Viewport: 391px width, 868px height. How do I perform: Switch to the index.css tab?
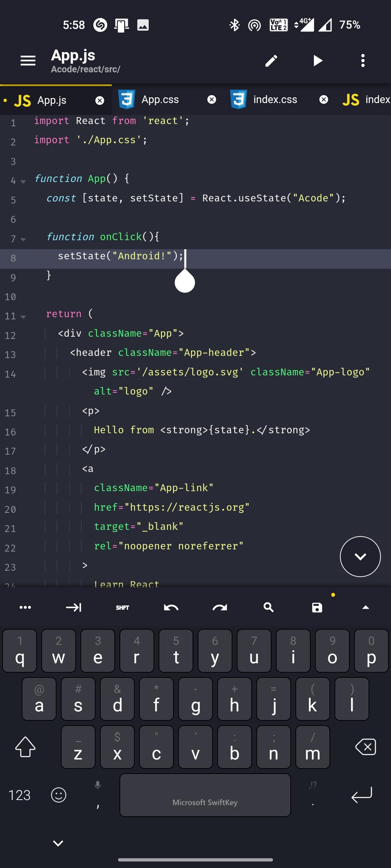[275, 100]
